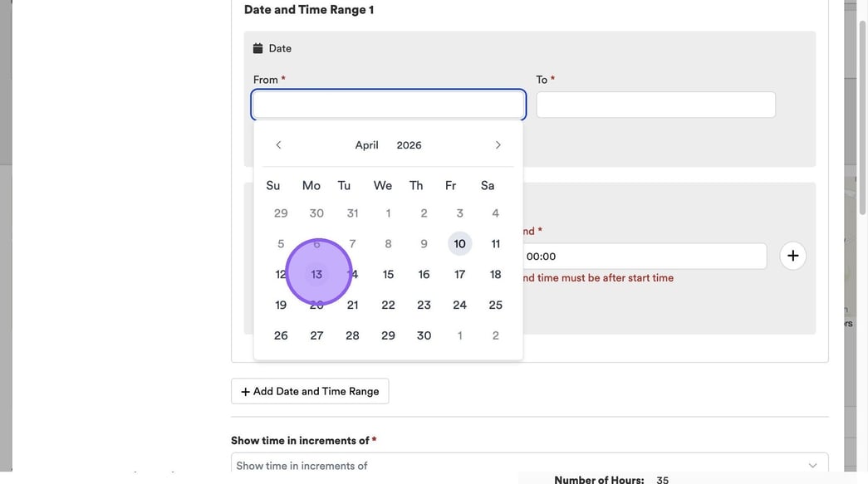Focus the From date field
Viewport: 868px width, 484px height.
pyautogui.click(x=389, y=105)
